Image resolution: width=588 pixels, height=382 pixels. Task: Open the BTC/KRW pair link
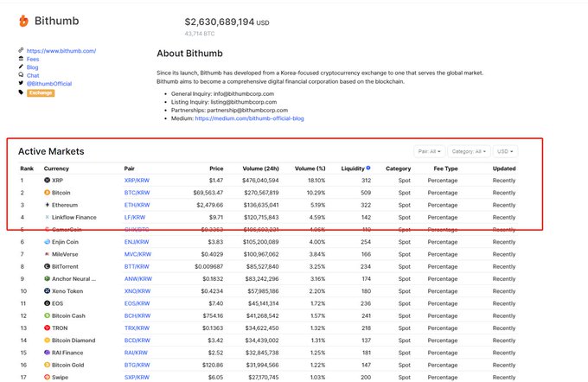[137, 193]
